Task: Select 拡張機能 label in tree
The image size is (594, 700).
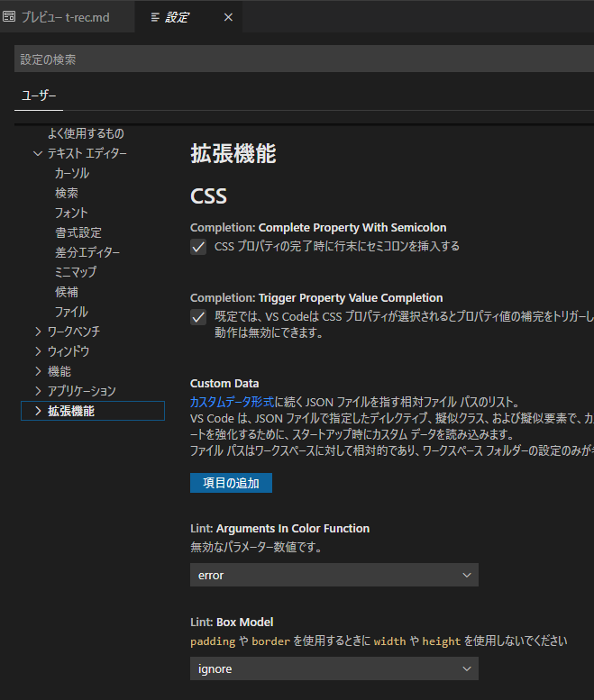Action: point(71,411)
